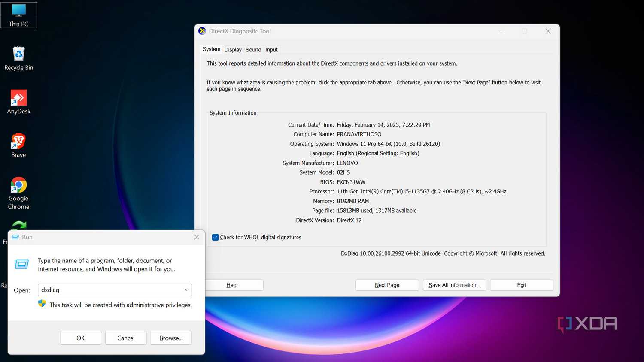Viewport: 644px width, 362px height.
Task: Cancel the Run dialog
Action: click(126, 338)
